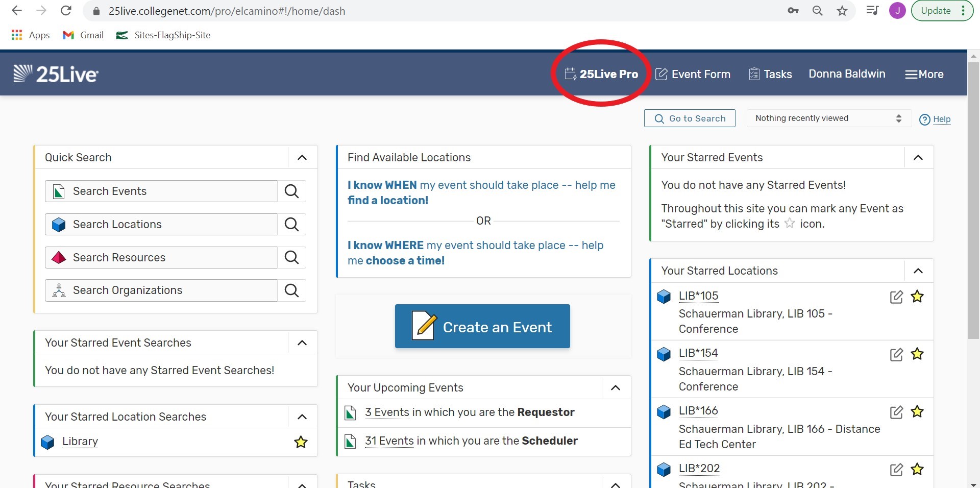Unstar the LIB*166 location
980x488 pixels.
(x=917, y=411)
